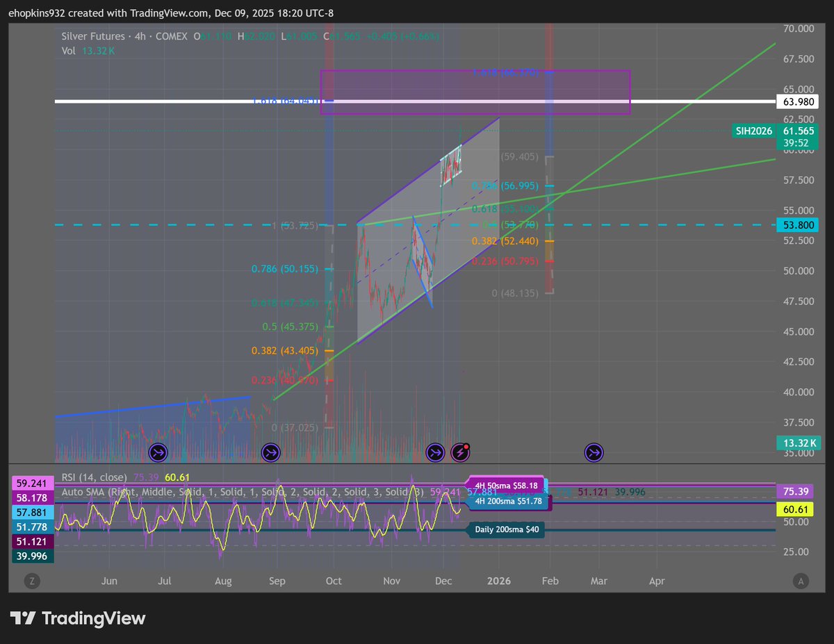Open timezone settings via the Z icon
Image resolution: width=834 pixels, height=644 pixels.
pyautogui.click(x=31, y=581)
